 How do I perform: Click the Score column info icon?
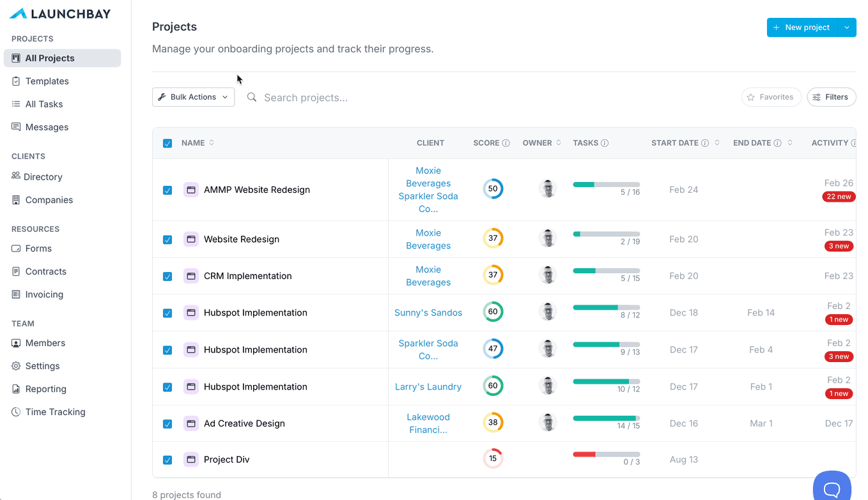(x=506, y=143)
